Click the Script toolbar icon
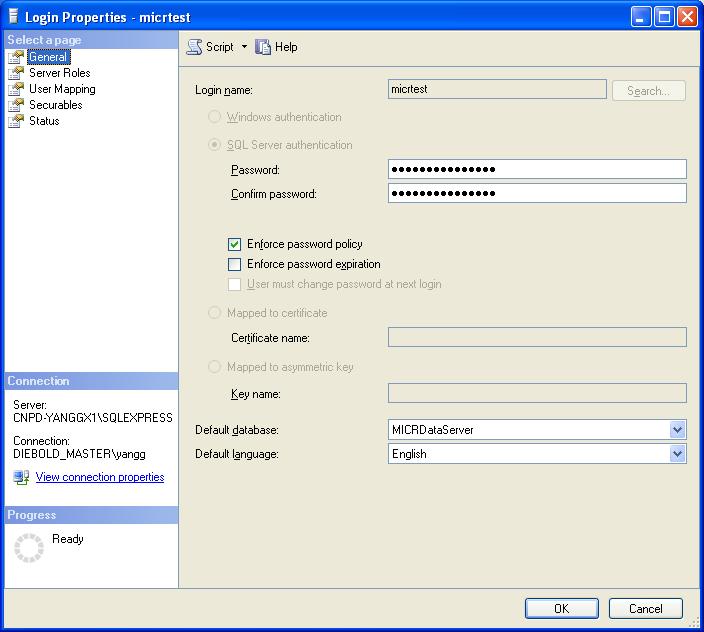 pyautogui.click(x=195, y=47)
